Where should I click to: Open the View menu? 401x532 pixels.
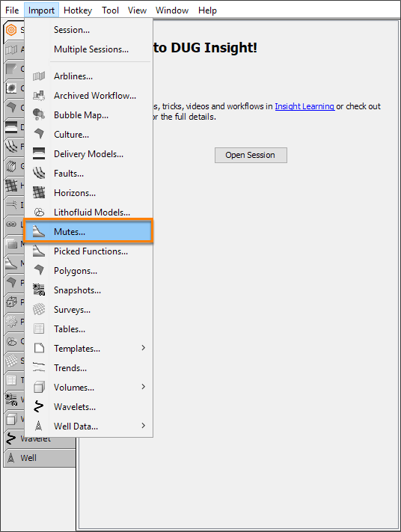[x=137, y=10]
